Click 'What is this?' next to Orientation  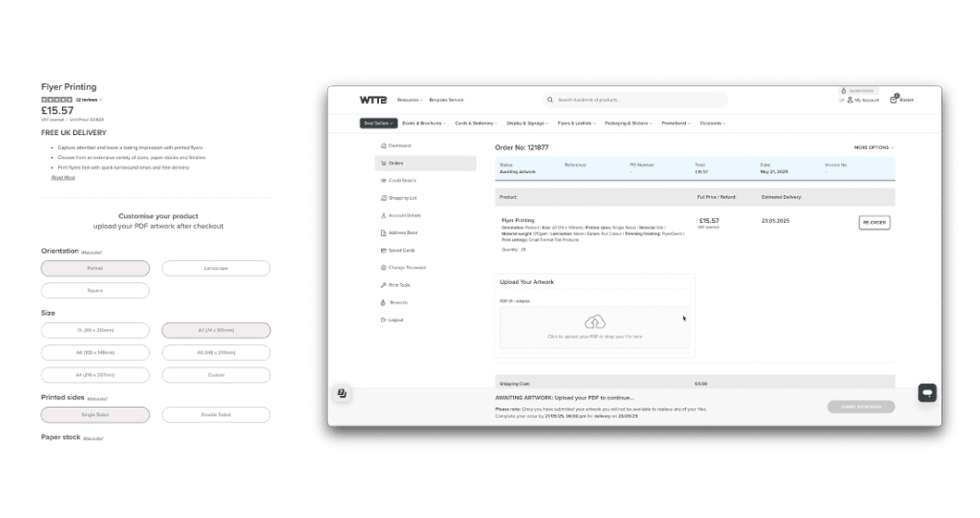(x=92, y=253)
